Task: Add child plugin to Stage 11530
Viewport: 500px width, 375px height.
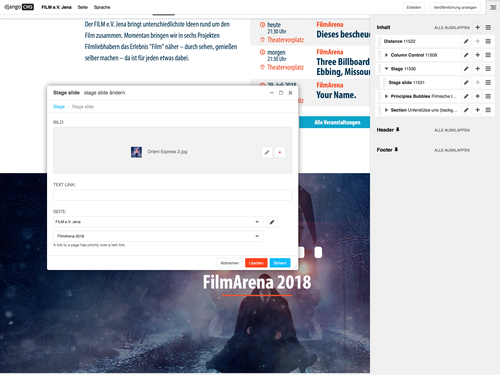Action: (477, 69)
